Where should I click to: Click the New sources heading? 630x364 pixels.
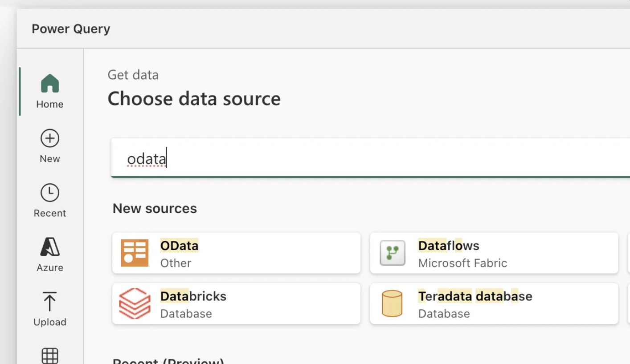pos(155,208)
